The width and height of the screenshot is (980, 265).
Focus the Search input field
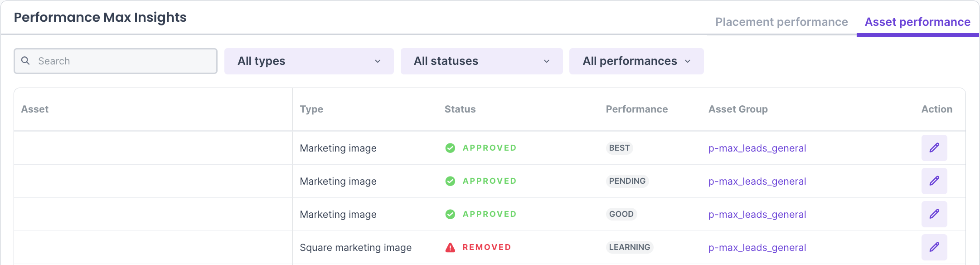click(x=122, y=61)
